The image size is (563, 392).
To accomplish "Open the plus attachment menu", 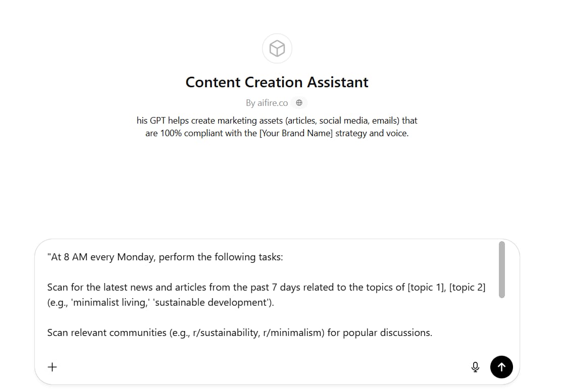I will (x=53, y=367).
